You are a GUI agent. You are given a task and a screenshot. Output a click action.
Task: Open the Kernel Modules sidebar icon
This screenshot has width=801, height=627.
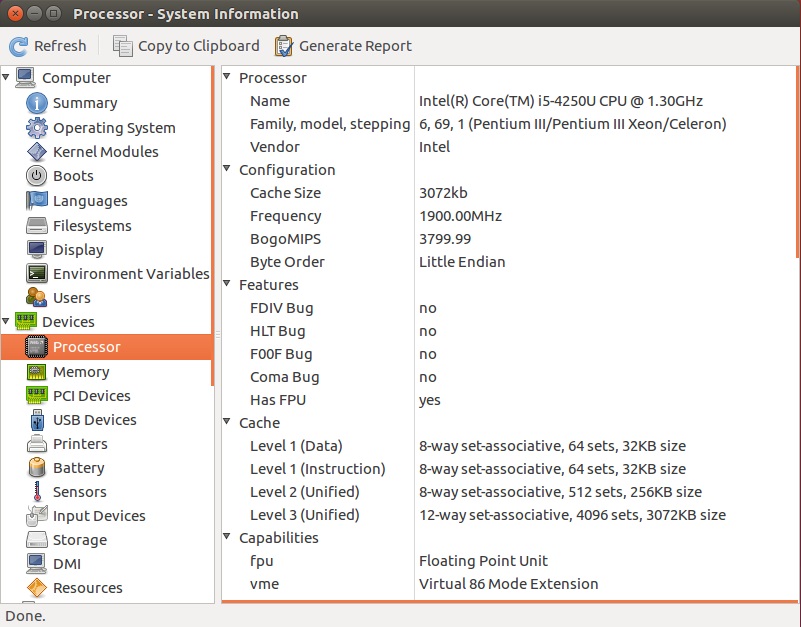pyautogui.click(x=37, y=152)
